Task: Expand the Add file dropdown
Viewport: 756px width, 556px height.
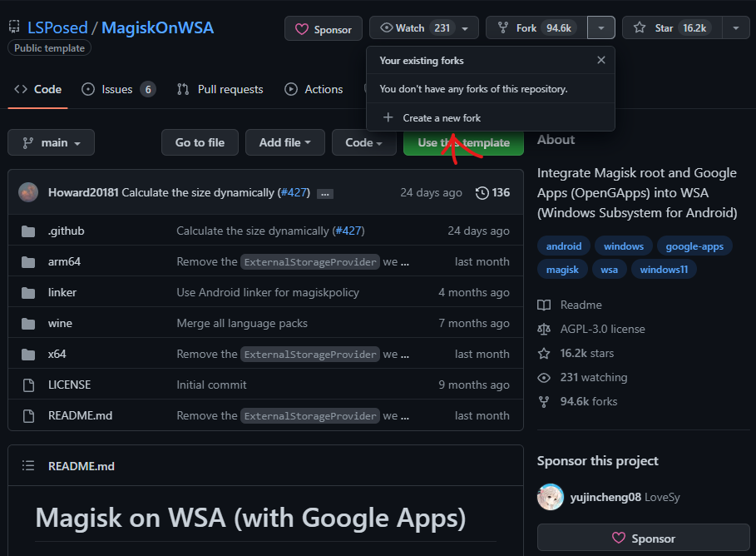Action: tap(285, 142)
